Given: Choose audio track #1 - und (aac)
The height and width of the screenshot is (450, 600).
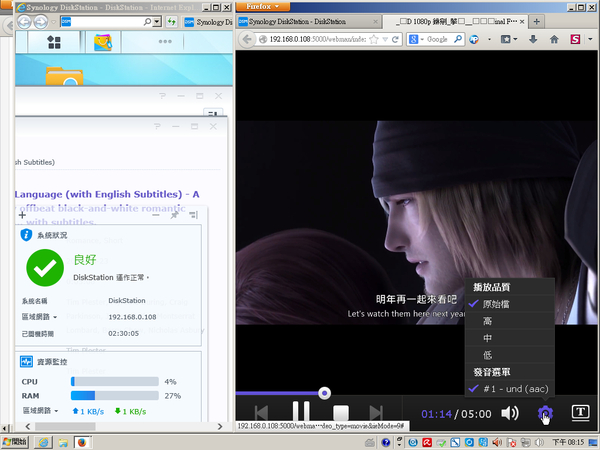Looking at the screenshot, I should (515, 388).
